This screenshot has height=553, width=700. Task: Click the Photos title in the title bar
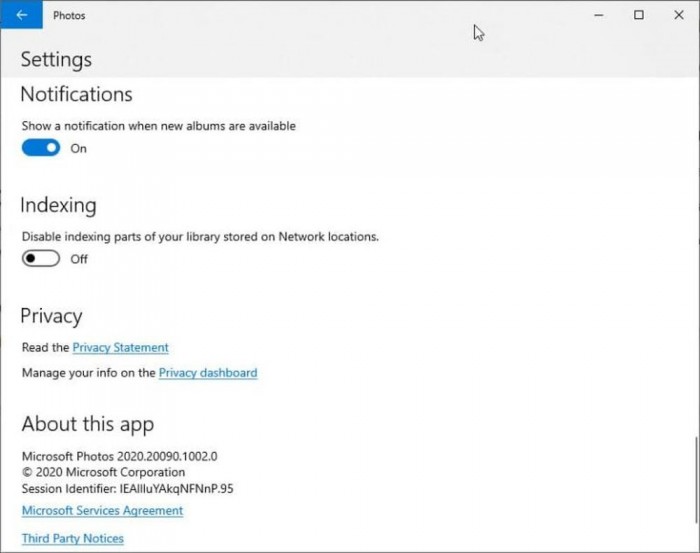(x=69, y=15)
